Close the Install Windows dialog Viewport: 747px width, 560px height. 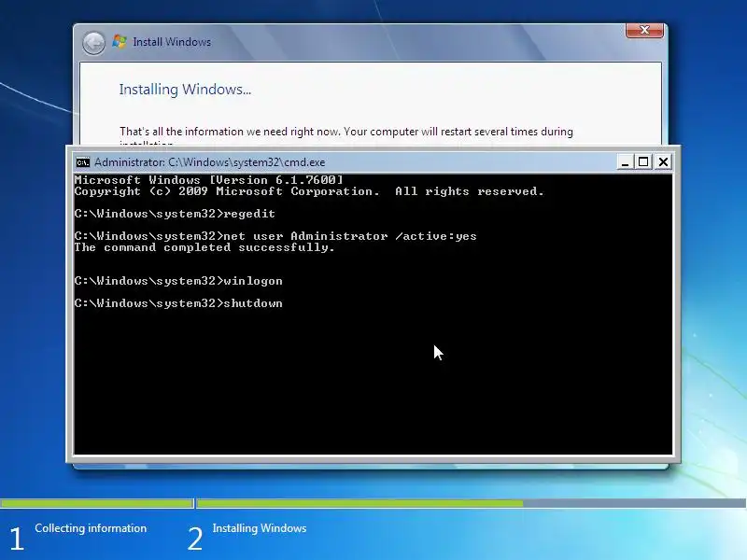pos(644,30)
